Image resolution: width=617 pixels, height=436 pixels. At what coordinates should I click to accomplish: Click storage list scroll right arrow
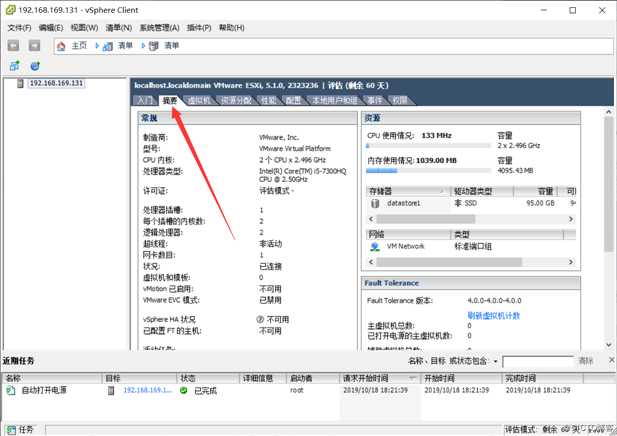click(571, 219)
